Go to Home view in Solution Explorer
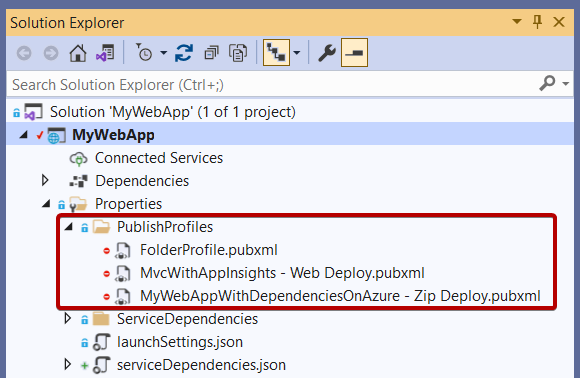Image resolution: width=580 pixels, height=378 pixels. click(x=78, y=53)
